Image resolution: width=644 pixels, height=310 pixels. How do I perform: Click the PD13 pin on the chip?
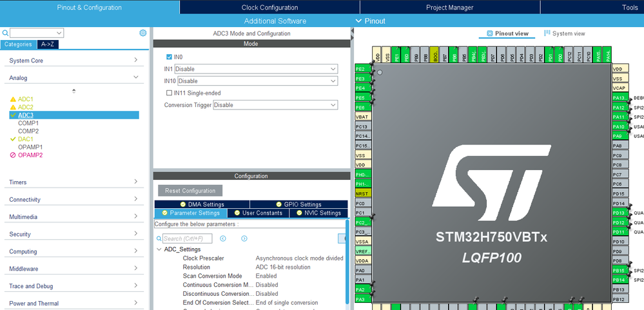[x=620, y=213]
